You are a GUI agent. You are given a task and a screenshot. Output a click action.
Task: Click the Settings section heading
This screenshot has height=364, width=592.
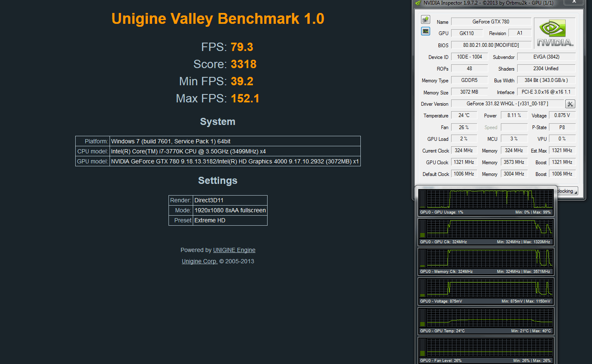(x=218, y=181)
